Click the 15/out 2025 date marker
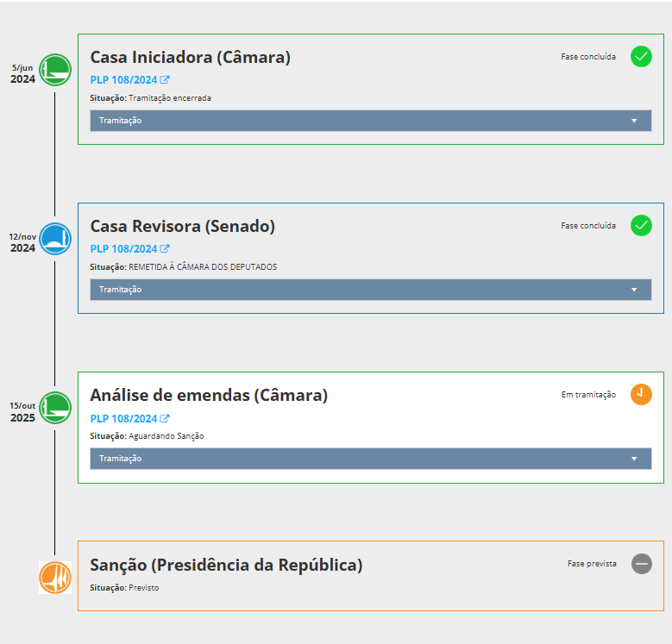Image resolution: width=672 pixels, height=644 pixels. pyautogui.click(x=22, y=412)
